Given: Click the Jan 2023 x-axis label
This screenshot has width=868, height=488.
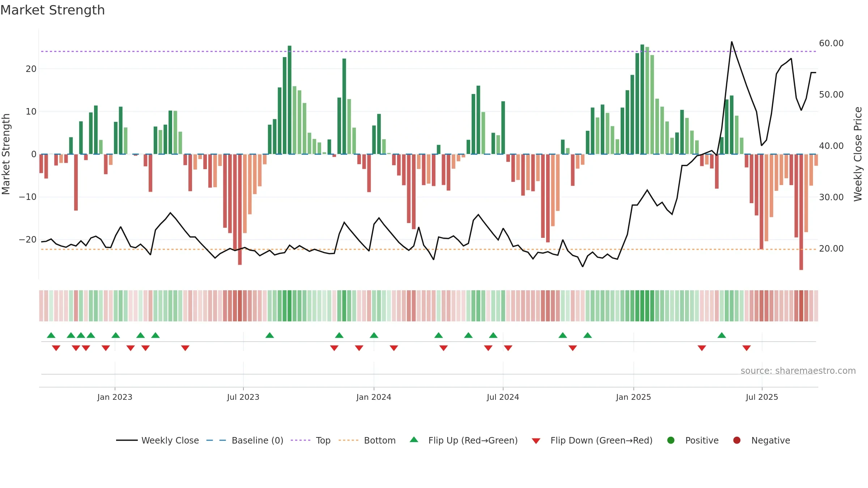Looking at the screenshot, I should click(115, 397).
